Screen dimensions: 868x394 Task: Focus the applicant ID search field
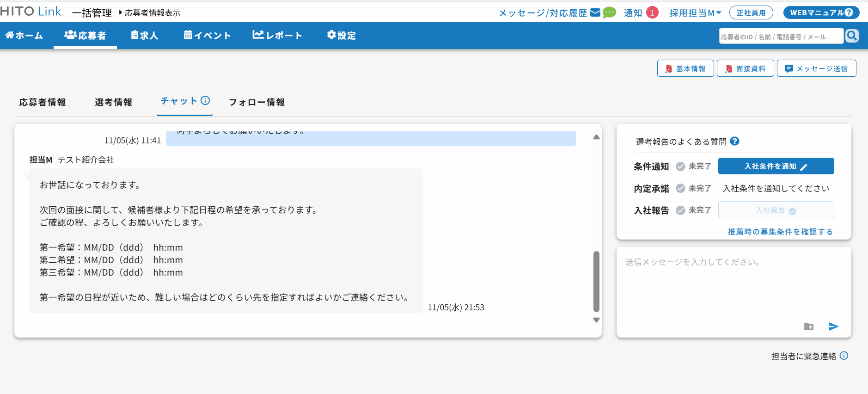coord(781,37)
